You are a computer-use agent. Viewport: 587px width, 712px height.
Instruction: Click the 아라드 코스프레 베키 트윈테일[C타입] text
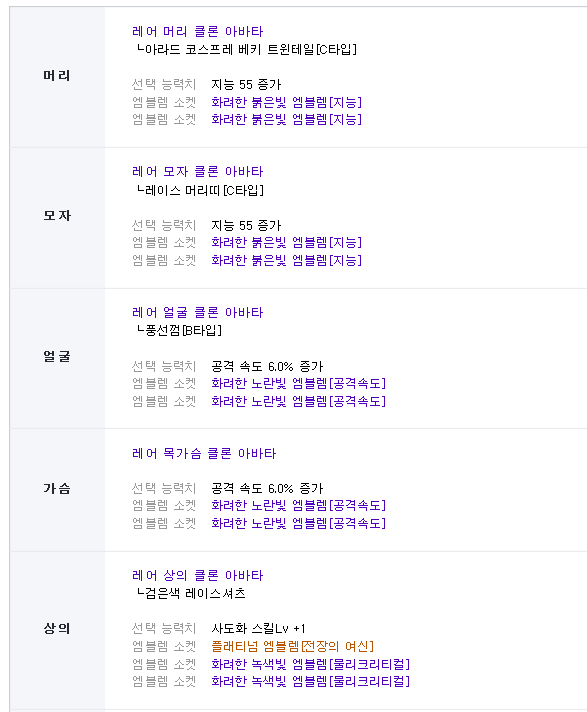247,49
